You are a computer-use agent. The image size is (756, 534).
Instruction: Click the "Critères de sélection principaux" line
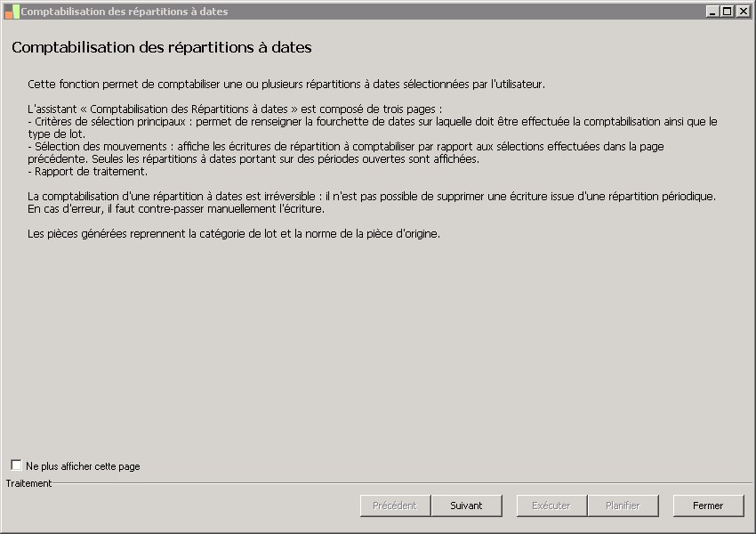(374, 121)
